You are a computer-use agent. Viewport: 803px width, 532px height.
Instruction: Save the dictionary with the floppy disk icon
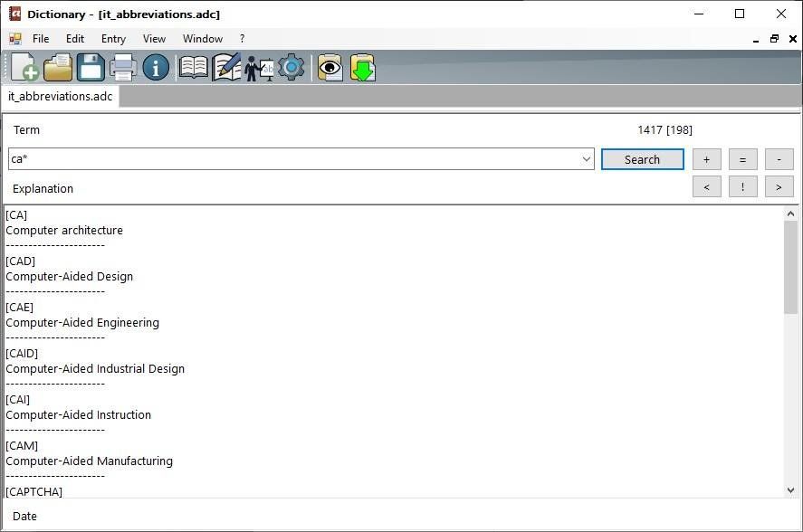pyautogui.click(x=91, y=67)
